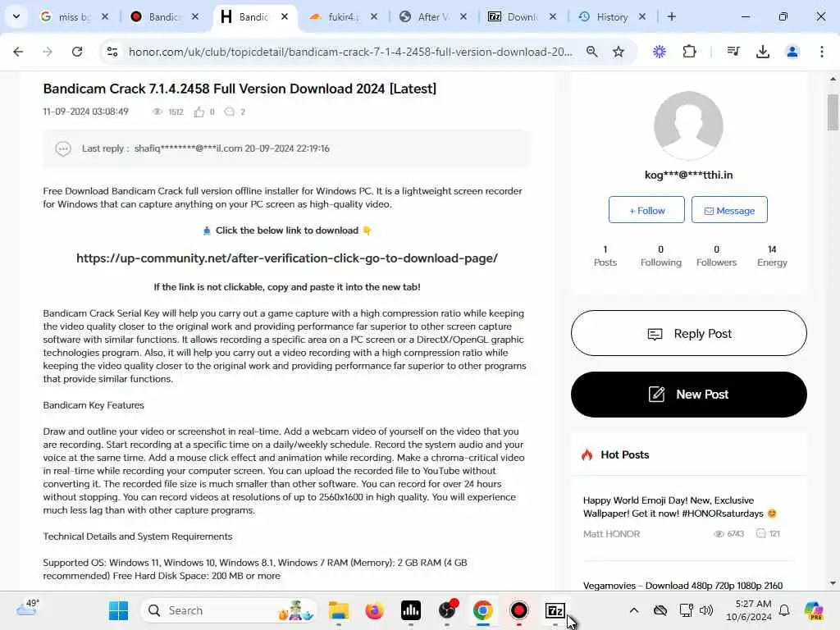Open Chrome three-dot menu
Image resolution: width=840 pixels, height=630 pixels.
tap(821, 52)
